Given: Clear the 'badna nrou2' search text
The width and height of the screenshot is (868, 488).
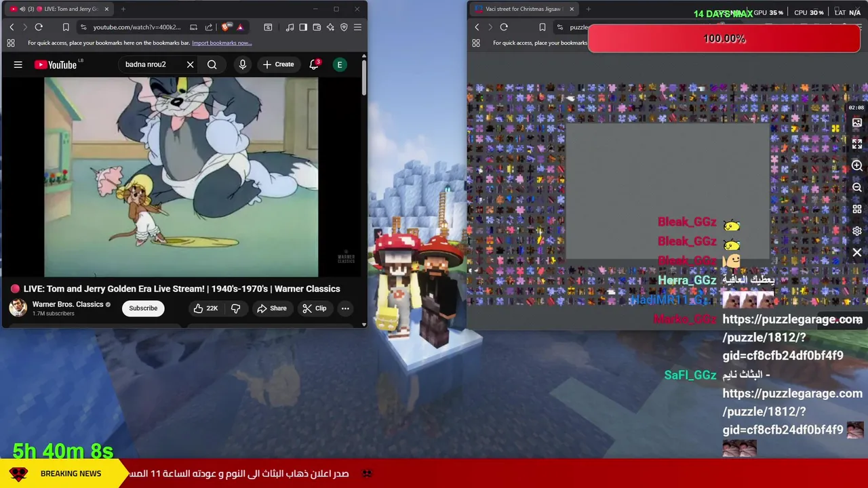Looking at the screenshot, I should [190, 64].
